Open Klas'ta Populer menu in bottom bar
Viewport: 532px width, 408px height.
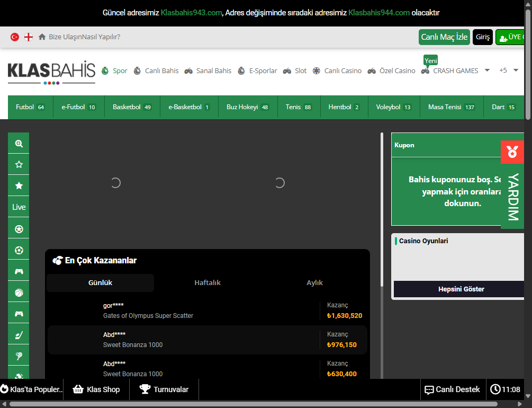click(x=32, y=389)
